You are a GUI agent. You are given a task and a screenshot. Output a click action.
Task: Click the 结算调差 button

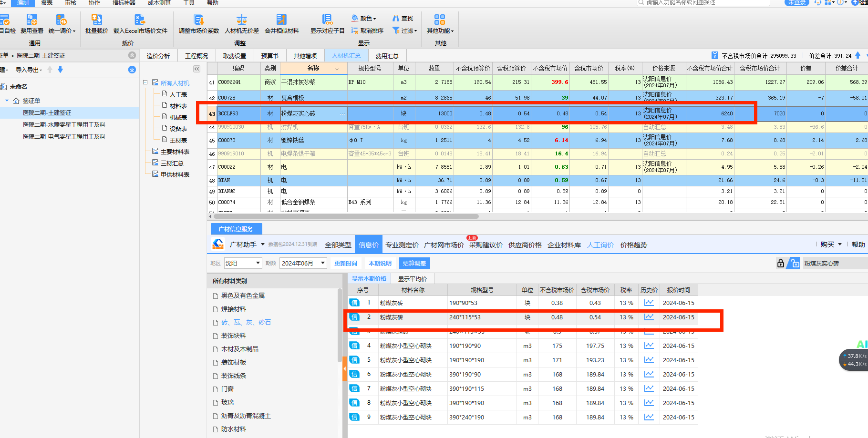(414, 263)
